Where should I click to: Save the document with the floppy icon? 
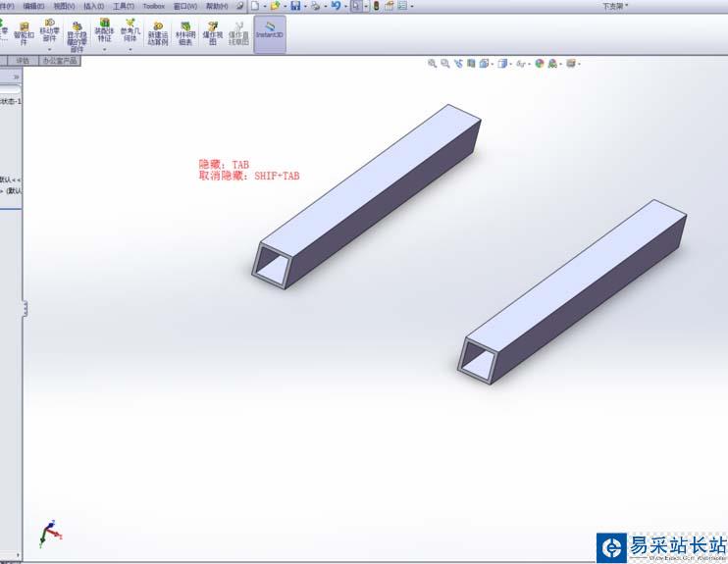295,6
